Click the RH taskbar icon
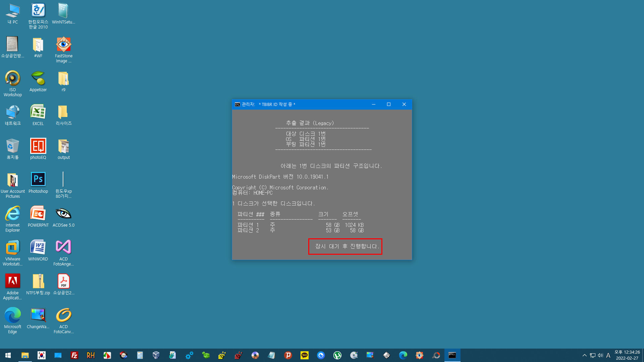644x362 pixels. coord(91,355)
